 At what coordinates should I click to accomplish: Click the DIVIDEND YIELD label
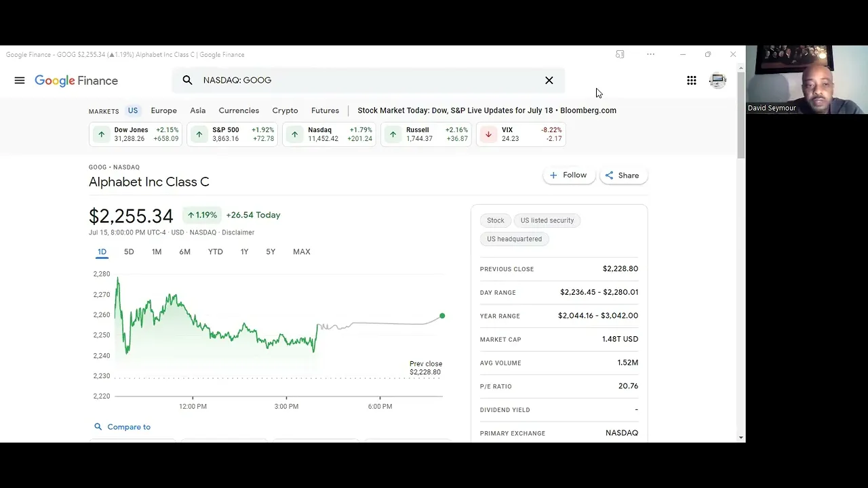(506, 410)
